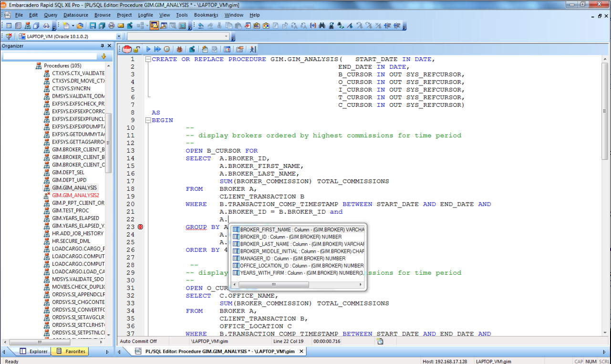The image size is (611, 364).
Task: Collapse the CREATE OR REPLACE code block
Action: tap(148, 59)
